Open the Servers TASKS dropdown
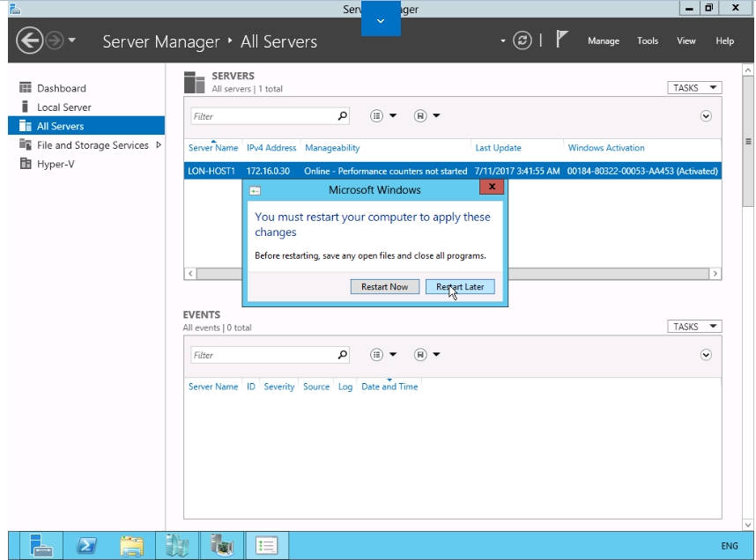The image size is (756, 560). (x=694, y=88)
